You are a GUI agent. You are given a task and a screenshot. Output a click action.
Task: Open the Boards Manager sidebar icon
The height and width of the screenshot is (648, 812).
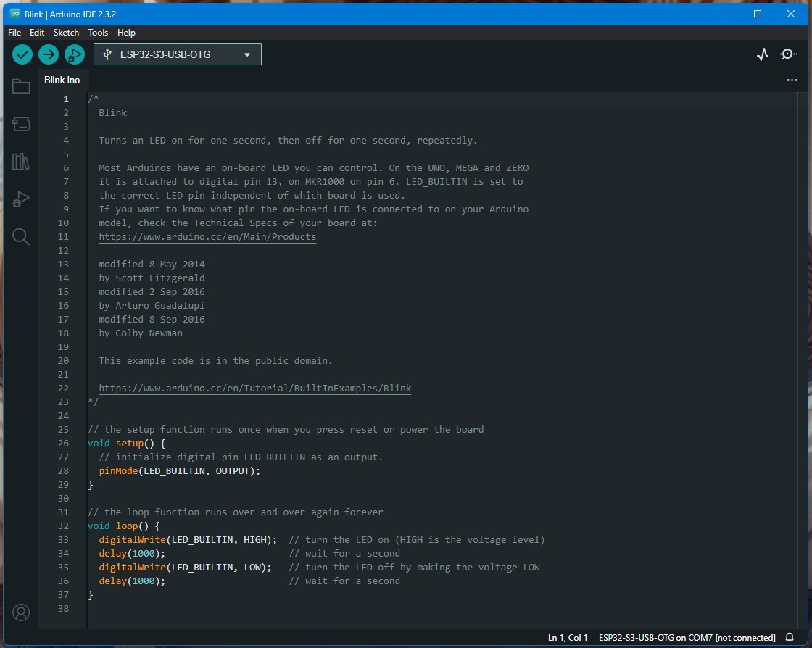(21, 124)
